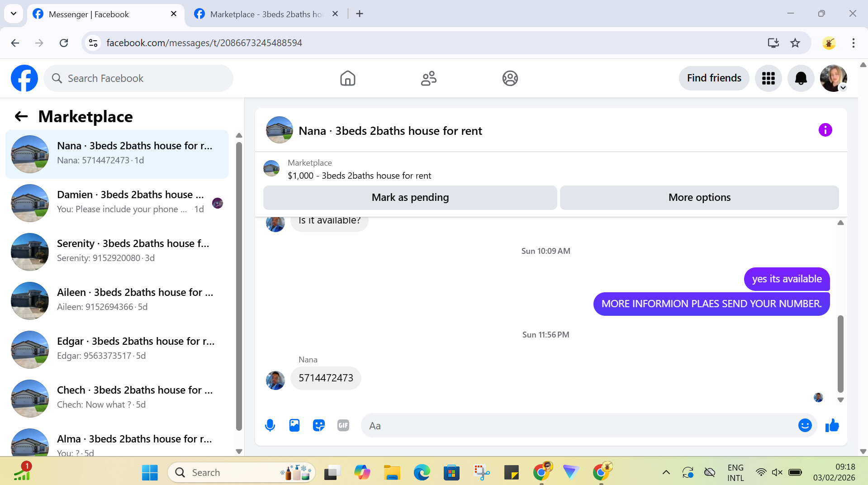This screenshot has width=868, height=485.
Task: Click Nana's avatar beside the phone number message
Action: pos(275,380)
